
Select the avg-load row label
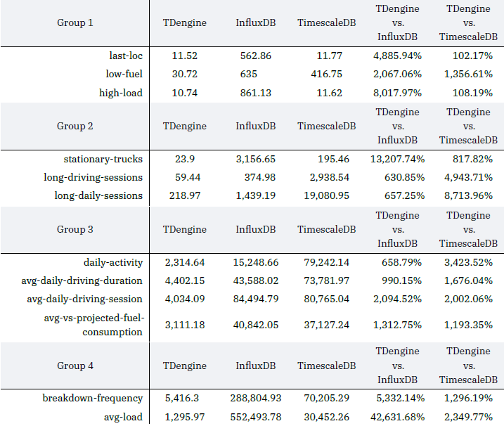pos(123,417)
